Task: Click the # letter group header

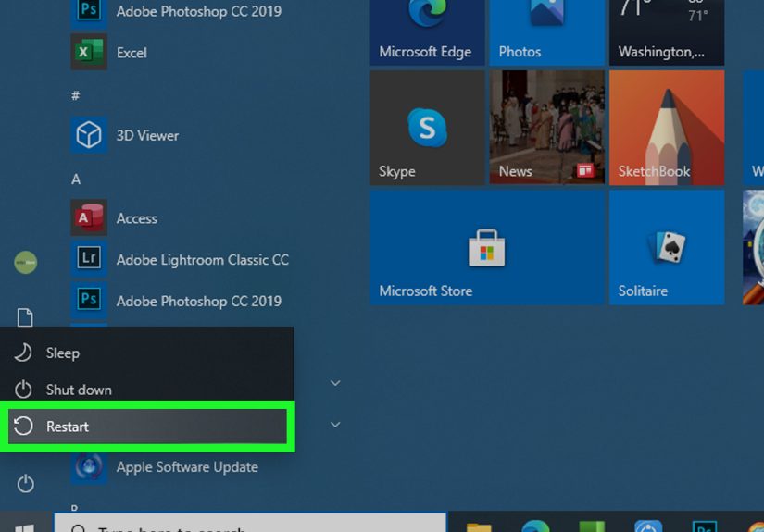Action: pyautogui.click(x=76, y=95)
